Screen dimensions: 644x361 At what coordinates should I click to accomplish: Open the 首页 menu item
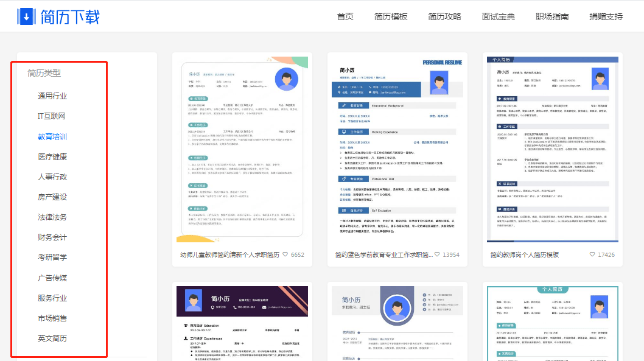(346, 16)
